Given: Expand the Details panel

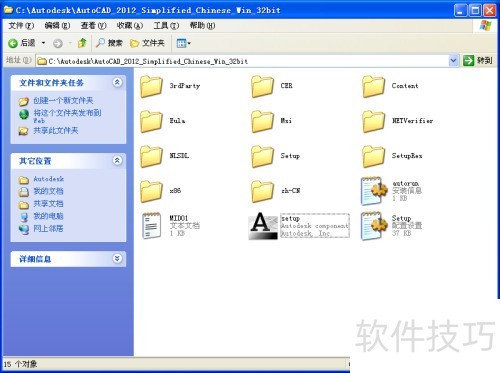Looking at the screenshot, I should [x=117, y=258].
